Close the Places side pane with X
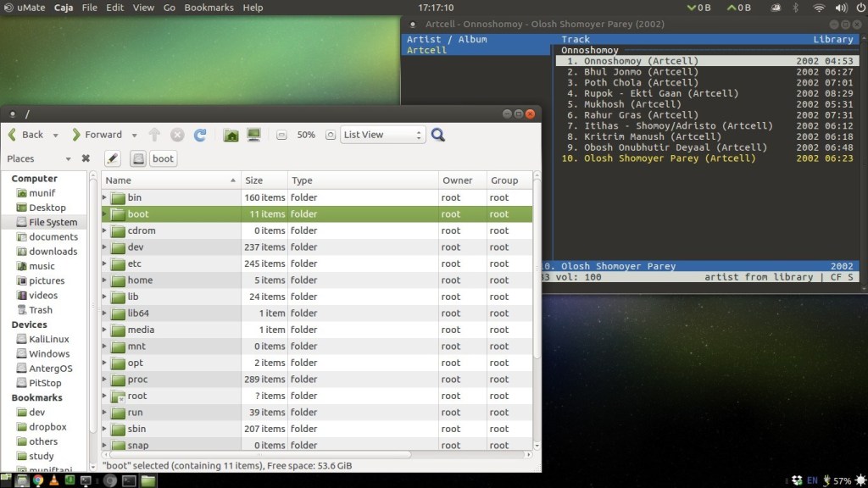 (86, 158)
